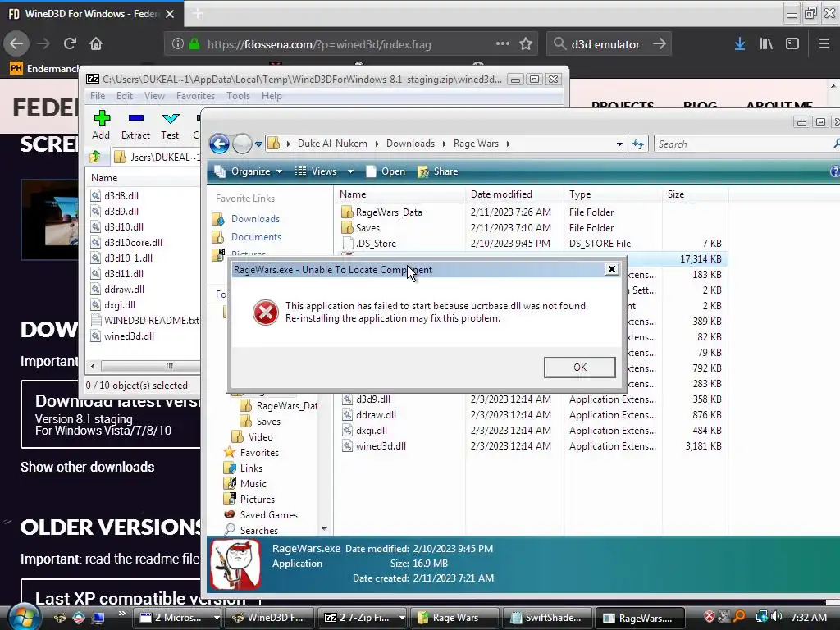The width and height of the screenshot is (840, 630).
Task: Click OK in the RageWars.exe error dialog
Action: (x=579, y=367)
